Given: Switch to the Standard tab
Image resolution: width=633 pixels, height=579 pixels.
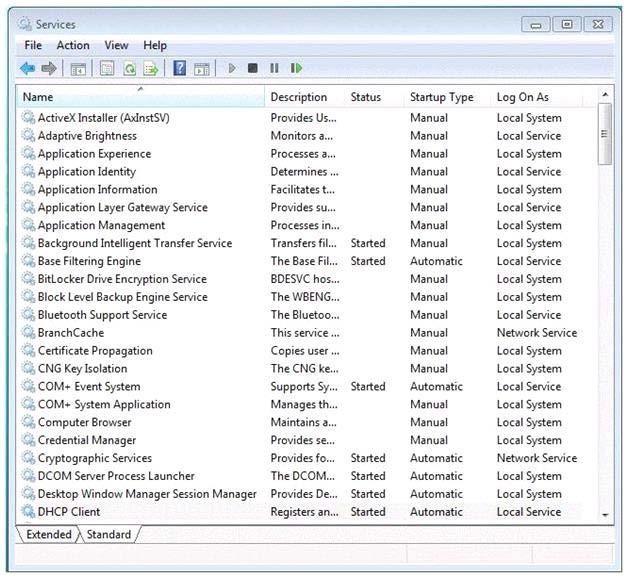Looking at the screenshot, I should (x=109, y=534).
